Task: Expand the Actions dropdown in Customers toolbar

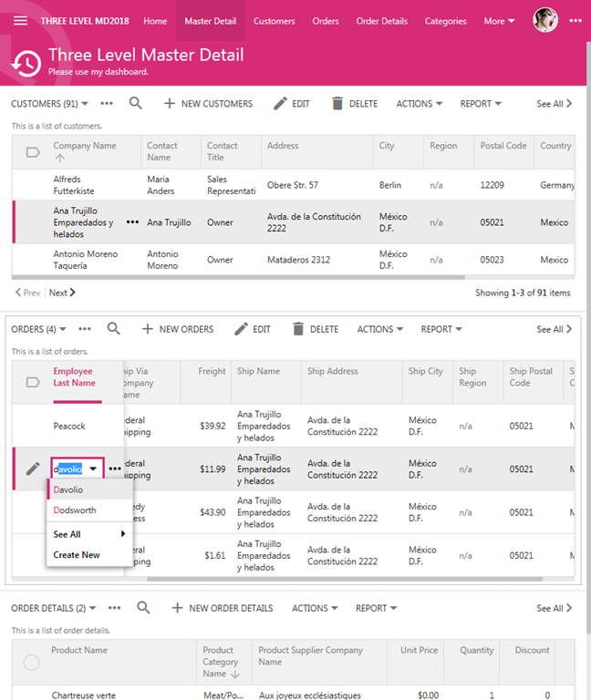Action: click(x=420, y=104)
